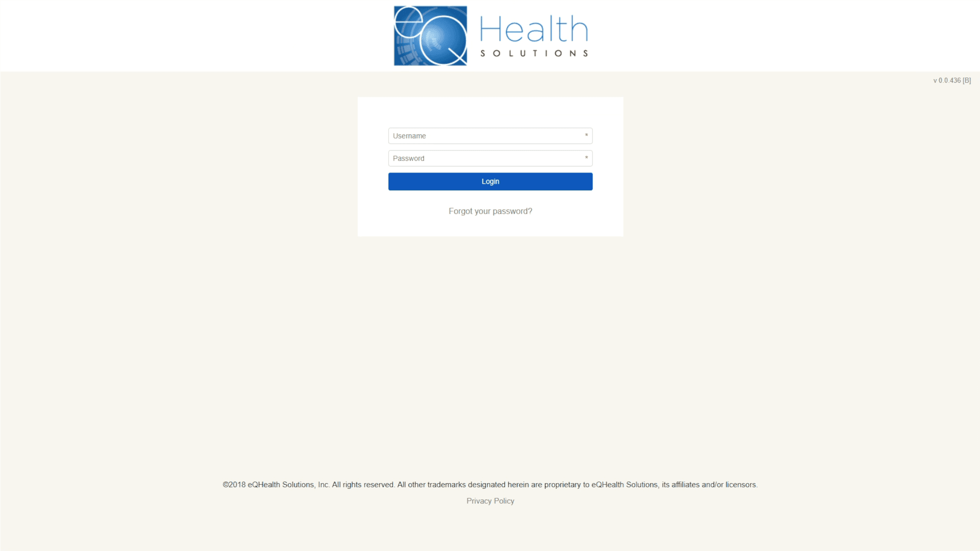This screenshot has height=551, width=980.
Task: Click the eQHealth Solutions logo
Action: point(490,36)
